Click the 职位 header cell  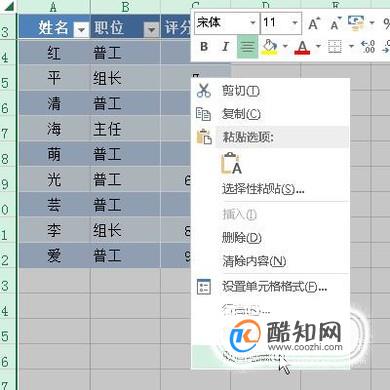coord(125,27)
